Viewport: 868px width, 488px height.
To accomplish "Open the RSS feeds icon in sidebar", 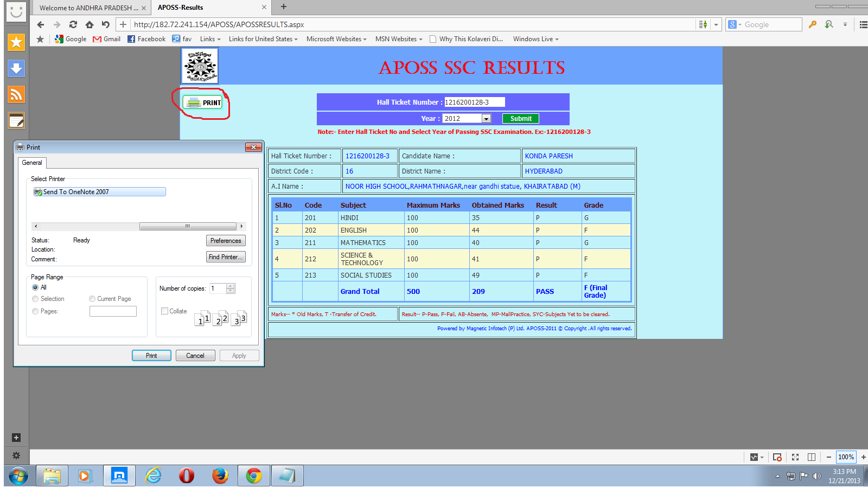I will click(x=16, y=94).
